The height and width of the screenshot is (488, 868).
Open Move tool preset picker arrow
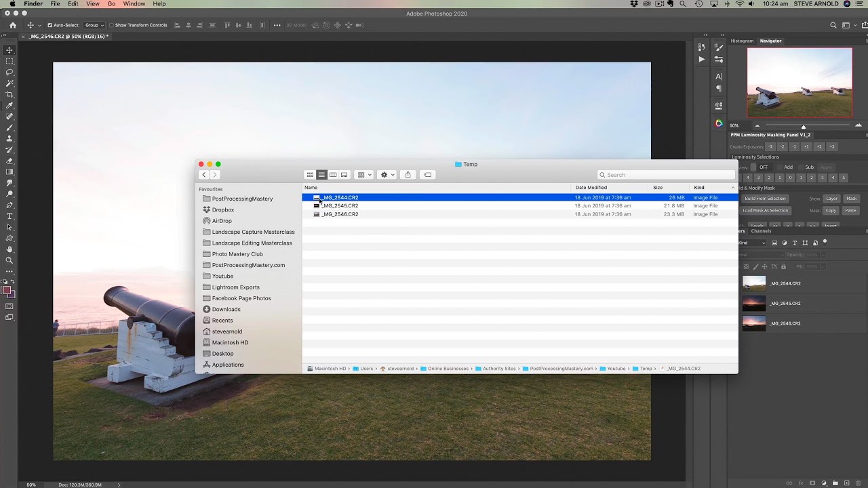[x=39, y=25]
